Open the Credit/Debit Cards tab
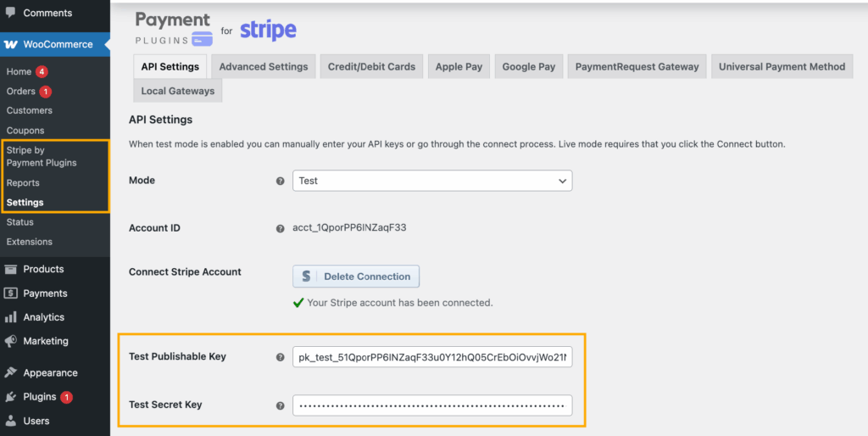 click(371, 66)
